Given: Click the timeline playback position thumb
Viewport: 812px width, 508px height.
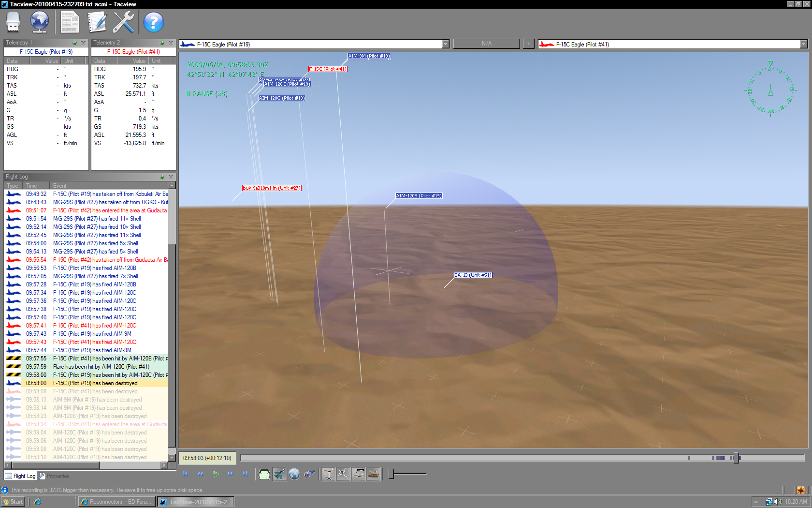Looking at the screenshot, I should 736,458.
